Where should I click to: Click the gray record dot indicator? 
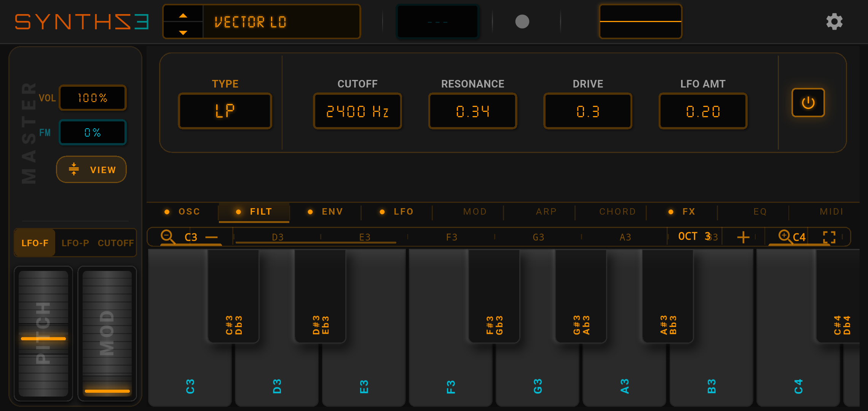coord(522,22)
